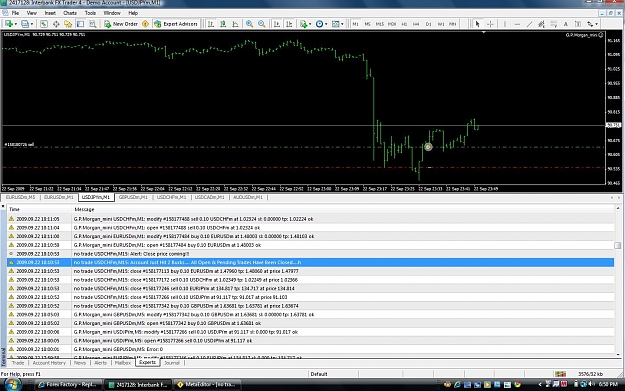Switch chart to bar chart style
625x391 pixels.
[211, 24]
